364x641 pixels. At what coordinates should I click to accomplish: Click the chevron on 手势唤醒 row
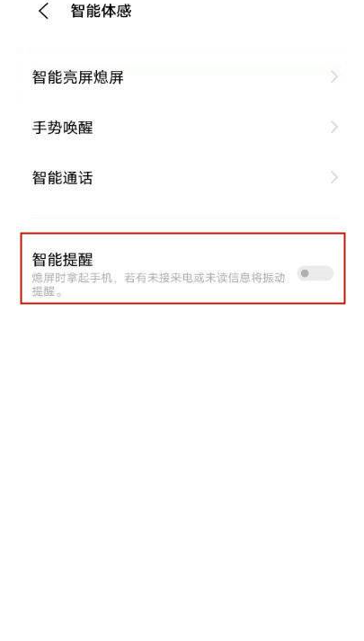point(334,127)
